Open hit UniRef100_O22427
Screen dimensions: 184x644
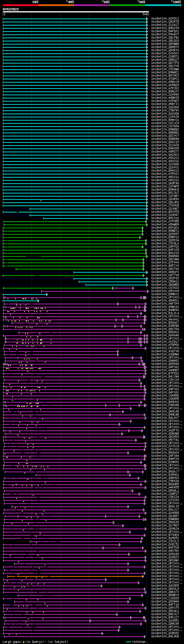(x=165, y=25)
